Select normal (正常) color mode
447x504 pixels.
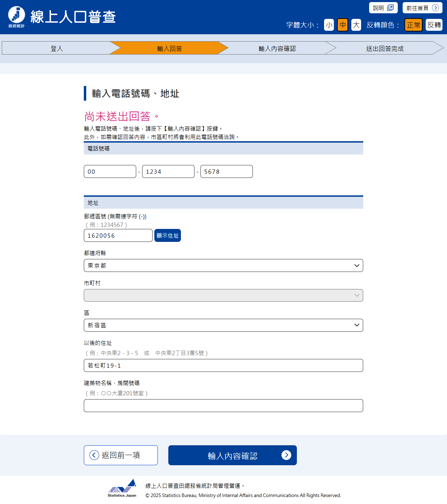pos(413,25)
